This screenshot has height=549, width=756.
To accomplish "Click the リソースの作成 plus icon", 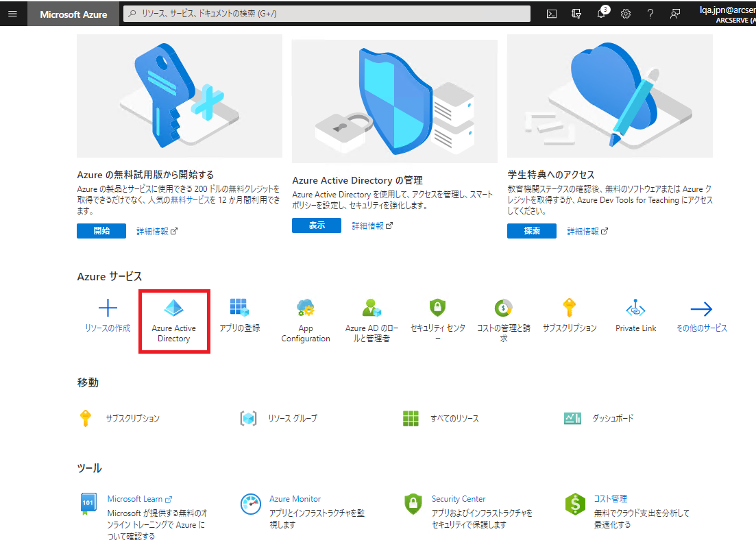I will (108, 308).
